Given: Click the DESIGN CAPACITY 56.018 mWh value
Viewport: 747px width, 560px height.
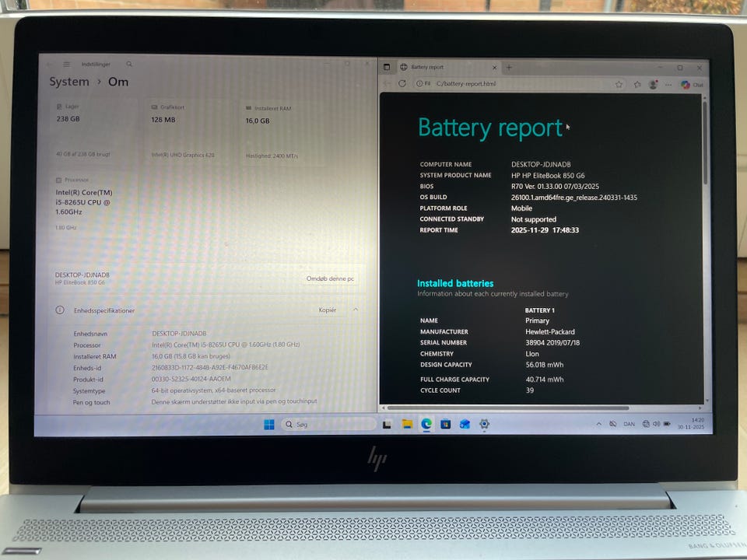Looking at the screenshot, I should click(545, 365).
